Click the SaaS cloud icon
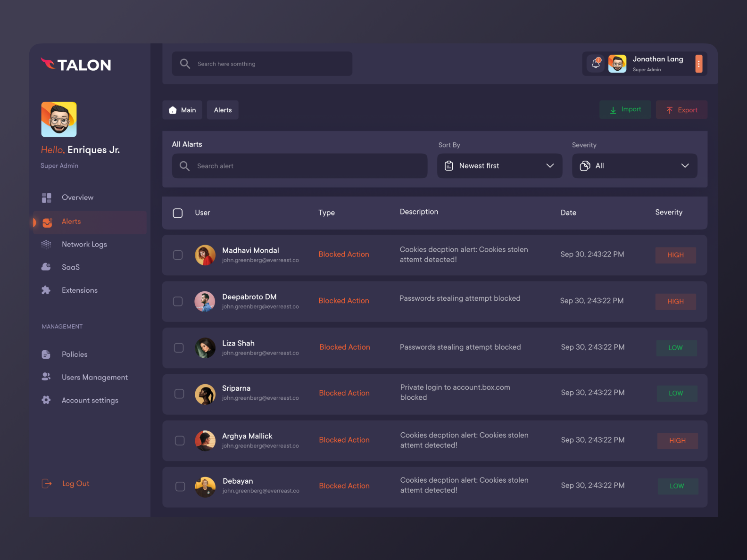The width and height of the screenshot is (747, 560). pyautogui.click(x=46, y=267)
